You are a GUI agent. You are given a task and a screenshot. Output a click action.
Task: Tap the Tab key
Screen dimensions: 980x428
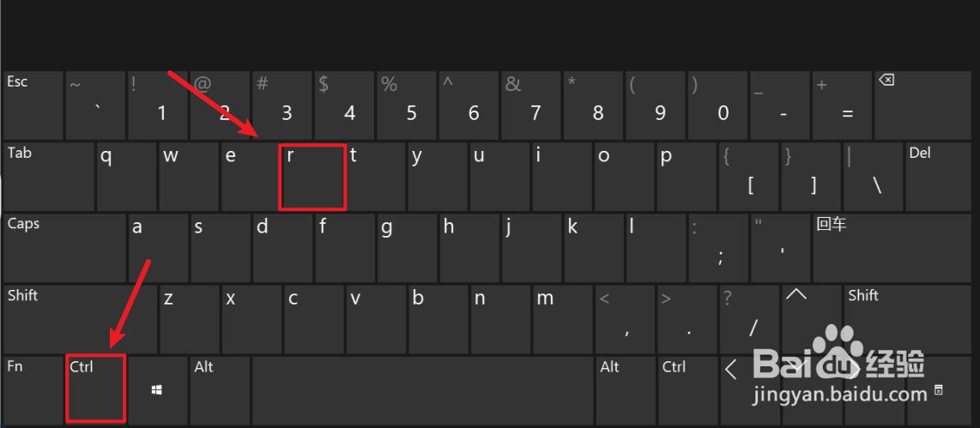(x=49, y=177)
